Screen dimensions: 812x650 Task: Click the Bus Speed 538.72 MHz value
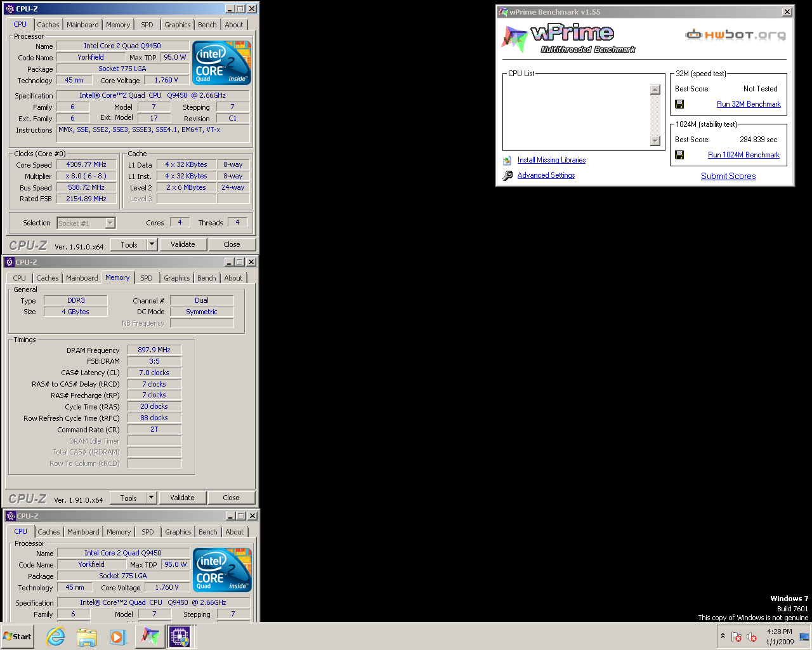click(x=86, y=187)
